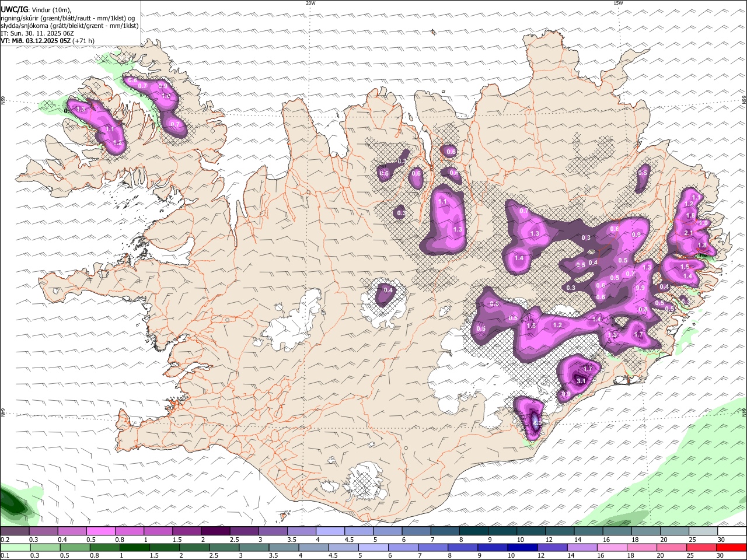Click the pale lavender swatch starting at 4 on purple scale

click(330, 531)
